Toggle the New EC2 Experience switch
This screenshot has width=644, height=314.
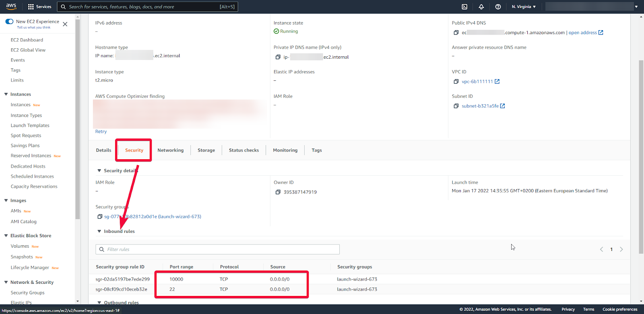coord(9,21)
